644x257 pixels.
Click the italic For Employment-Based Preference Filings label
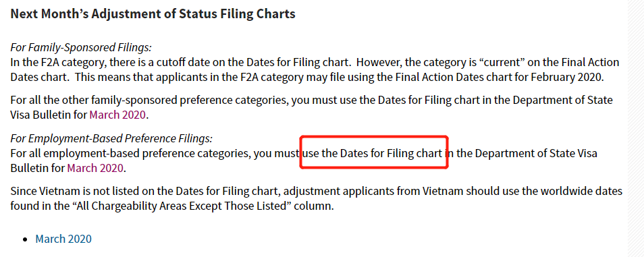click(111, 139)
